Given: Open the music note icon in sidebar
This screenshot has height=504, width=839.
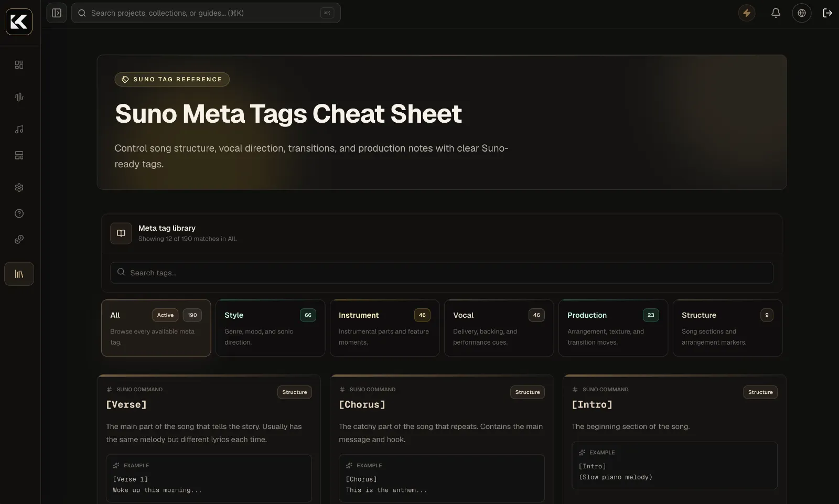Looking at the screenshot, I should [19, 129].
